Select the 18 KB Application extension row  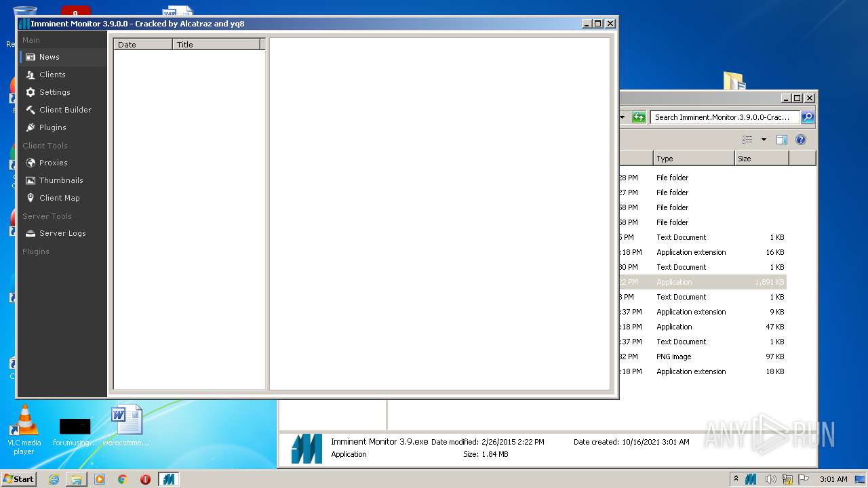click(702, 371)
